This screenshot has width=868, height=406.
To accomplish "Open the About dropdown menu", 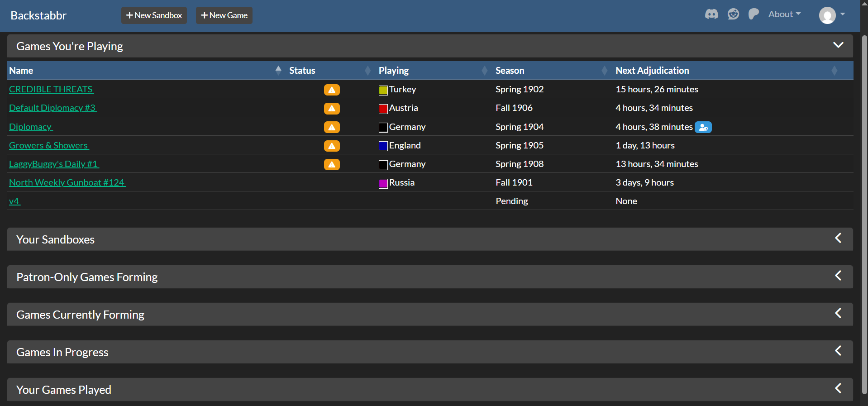I will click(784, 14).
